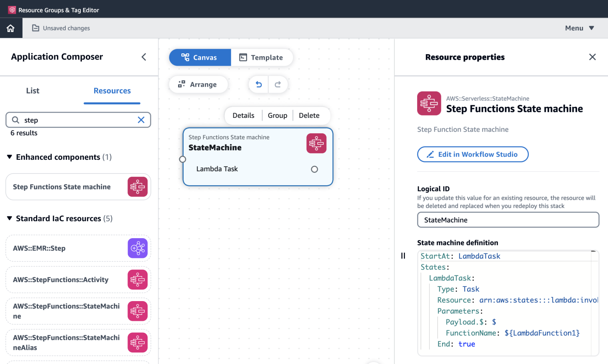Delete the selected StateMachine resource

pyautogui.click(x=309, y=115)
